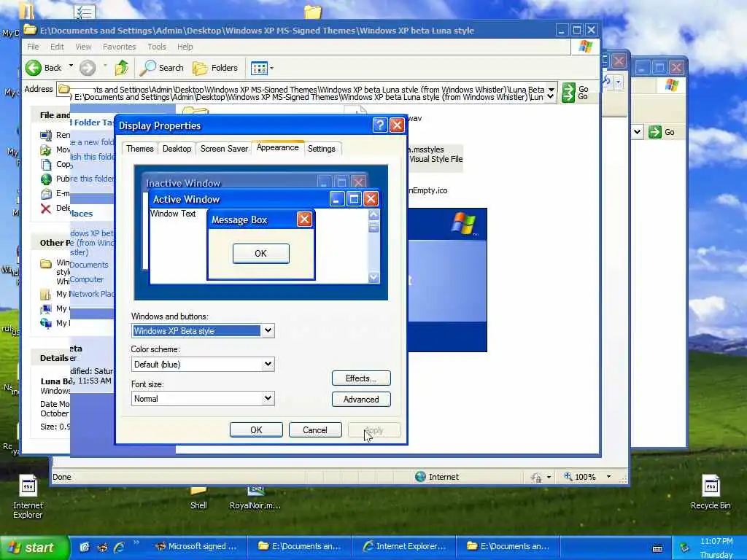The height and width of the screenshot is (560, 747).
Task: Click the Internet Explorer quick launch icon
Action: [119, 547]
